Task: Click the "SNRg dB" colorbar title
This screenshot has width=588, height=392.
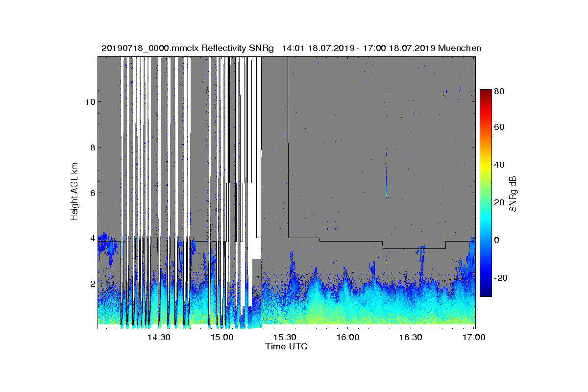Action: (513, 193)
